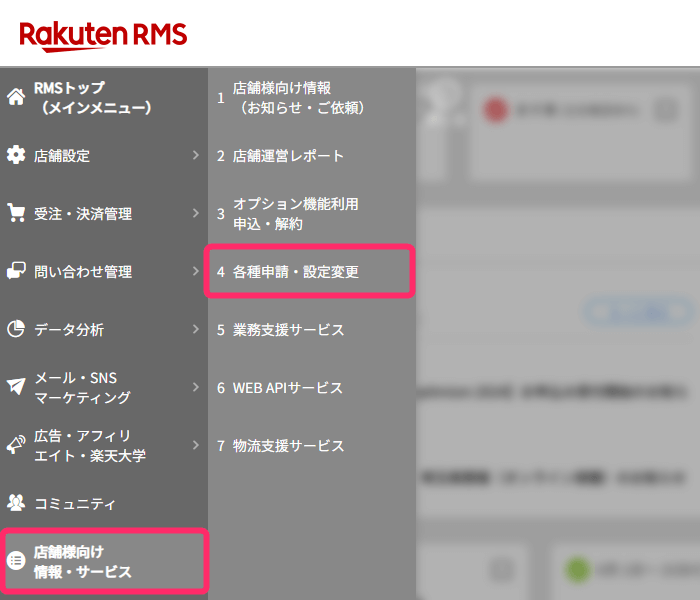
Task: Open 広告・アフィリエイト・楽天大学 menu label
Action: [x=90, y=446]
